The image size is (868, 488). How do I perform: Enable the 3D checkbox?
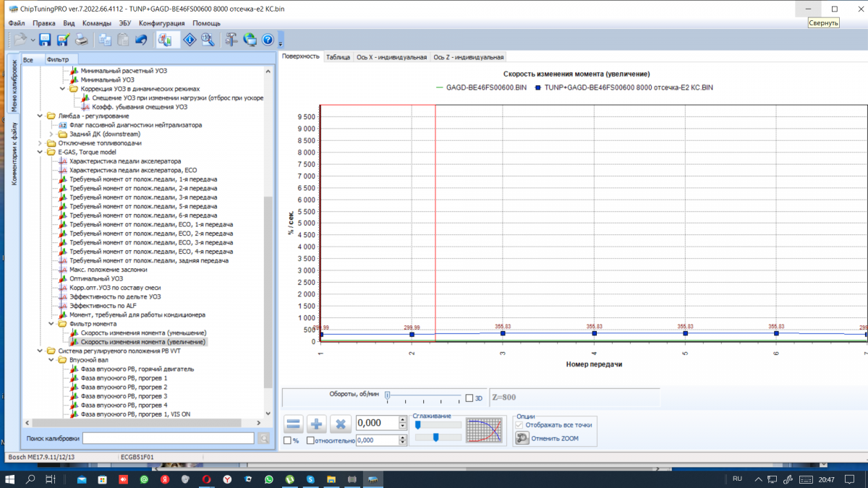[469, 398]
